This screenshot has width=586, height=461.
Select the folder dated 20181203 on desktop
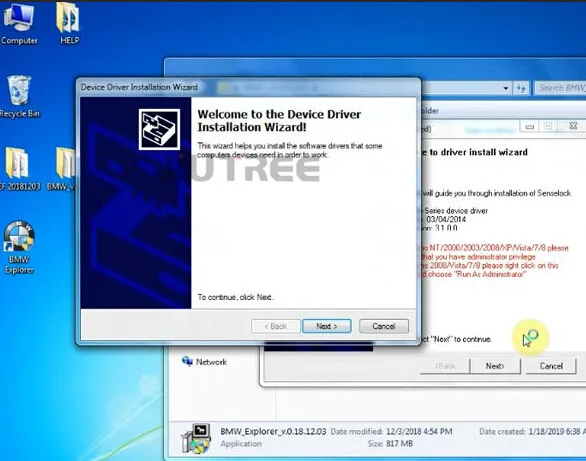(18, 169)
